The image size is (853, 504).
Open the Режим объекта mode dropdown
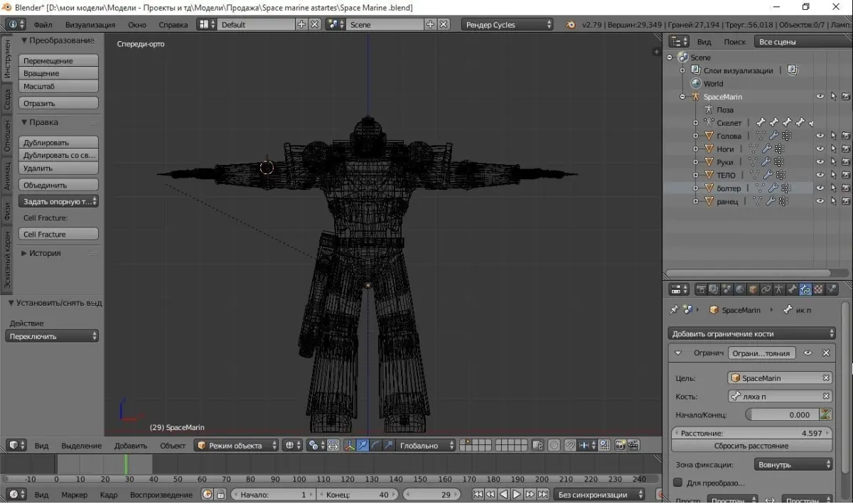coord(237,445)
